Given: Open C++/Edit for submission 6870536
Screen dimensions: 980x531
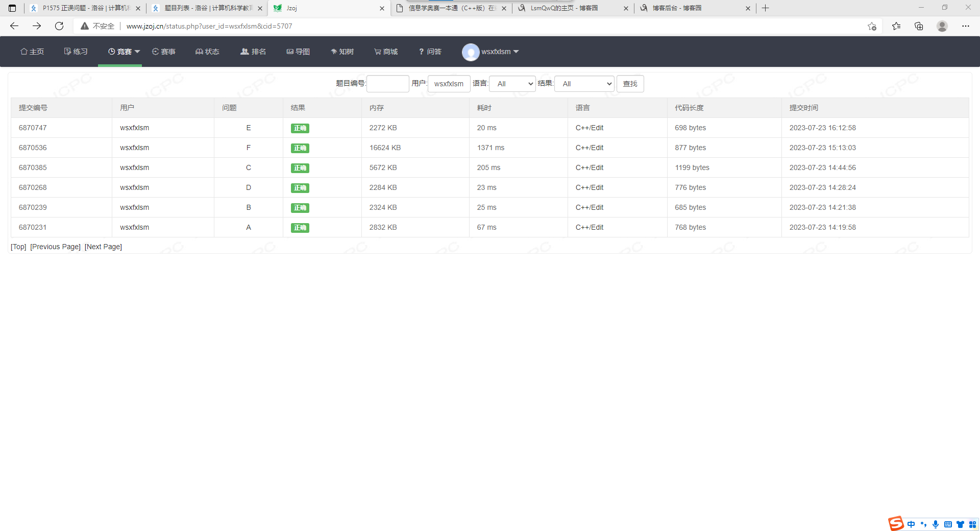Looking at the screenshot, I should 590,148.
